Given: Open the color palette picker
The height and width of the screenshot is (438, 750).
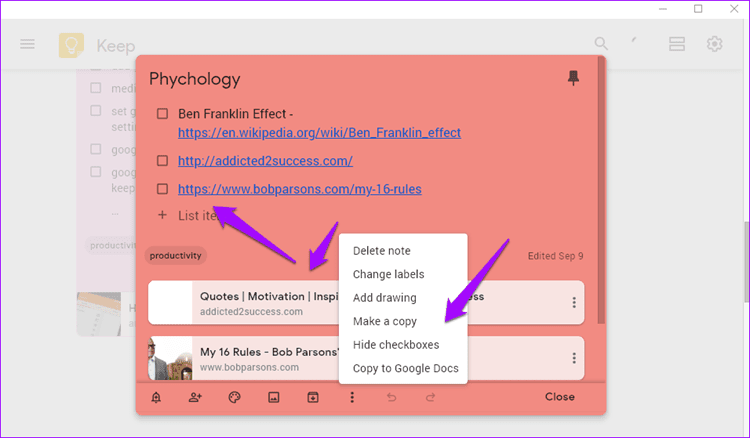Looking at the screenshot, I should [234, 397].
